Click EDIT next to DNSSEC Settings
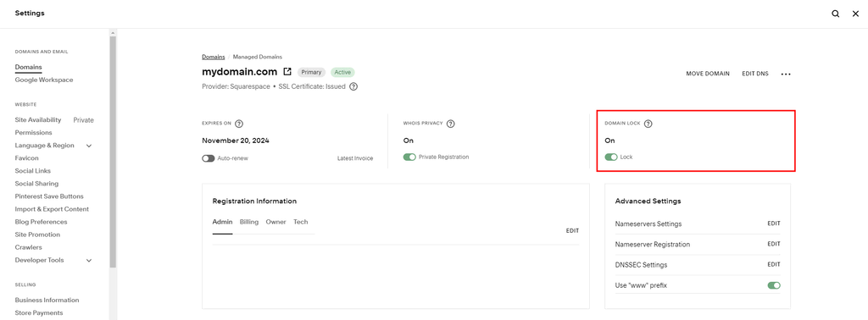This screenshot has width=868, height=320. tap(773, 264)
